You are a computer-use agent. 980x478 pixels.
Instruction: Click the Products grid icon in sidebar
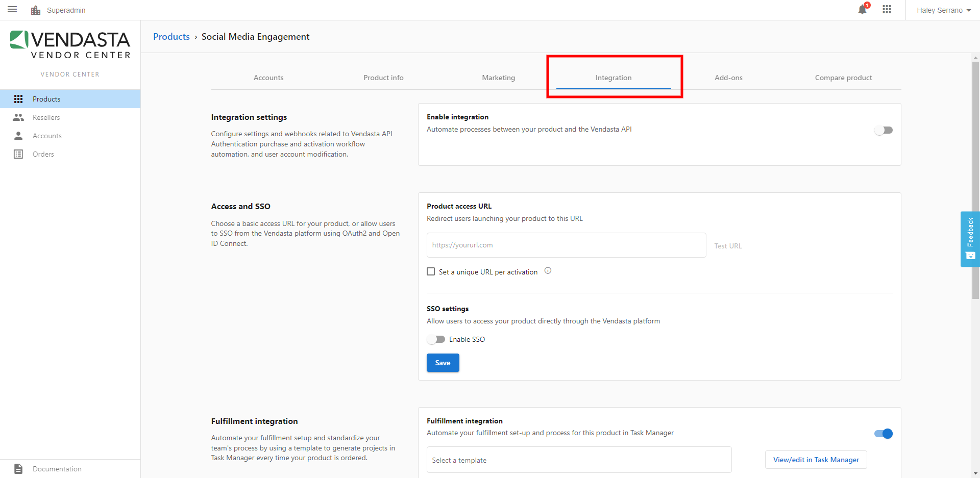pos(18,99)
